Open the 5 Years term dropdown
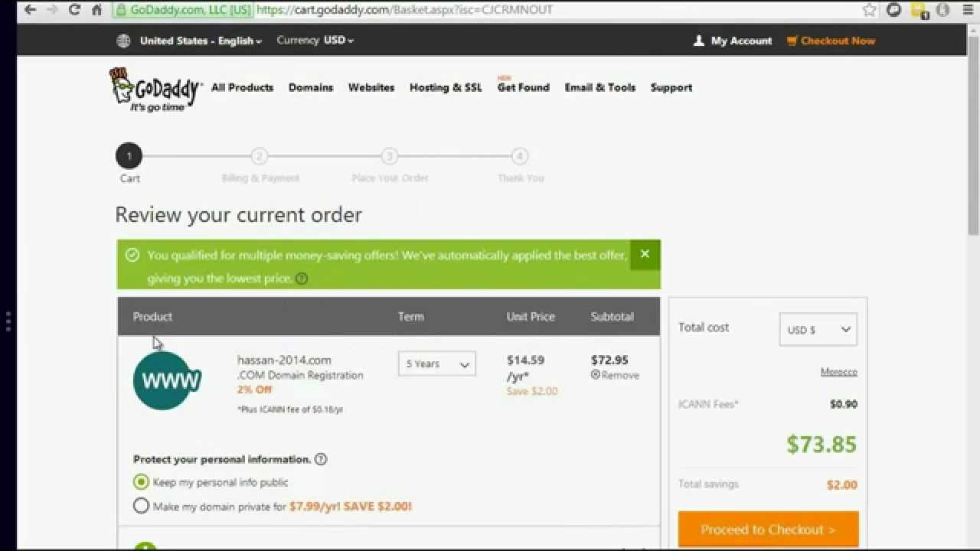 coord(437,364)
